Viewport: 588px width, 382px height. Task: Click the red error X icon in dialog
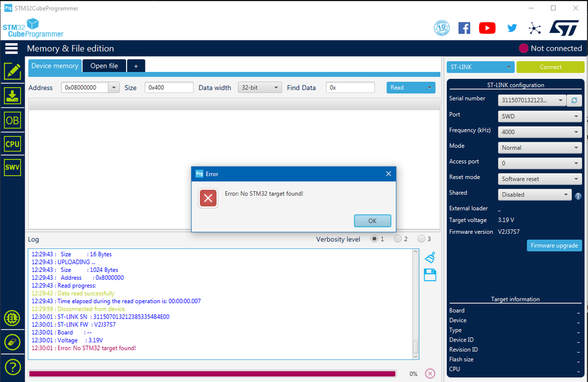[208, 198]
